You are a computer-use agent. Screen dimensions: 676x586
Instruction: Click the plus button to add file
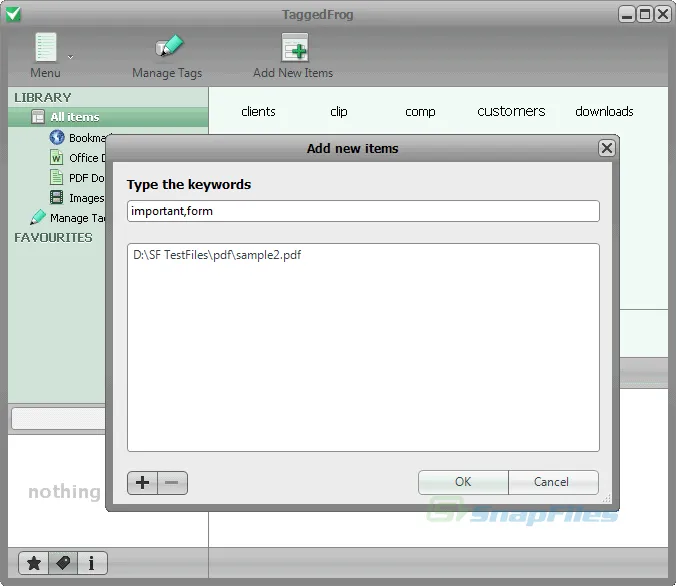coord(143,483)
